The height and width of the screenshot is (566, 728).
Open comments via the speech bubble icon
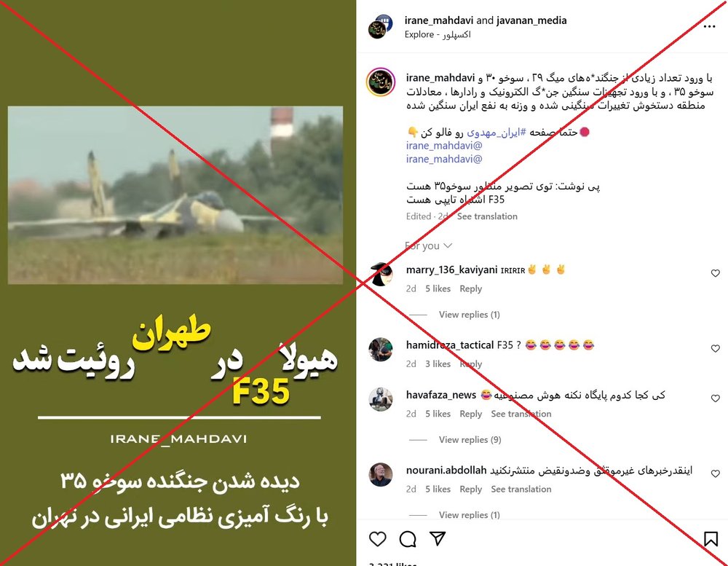(x=408, y=539)
